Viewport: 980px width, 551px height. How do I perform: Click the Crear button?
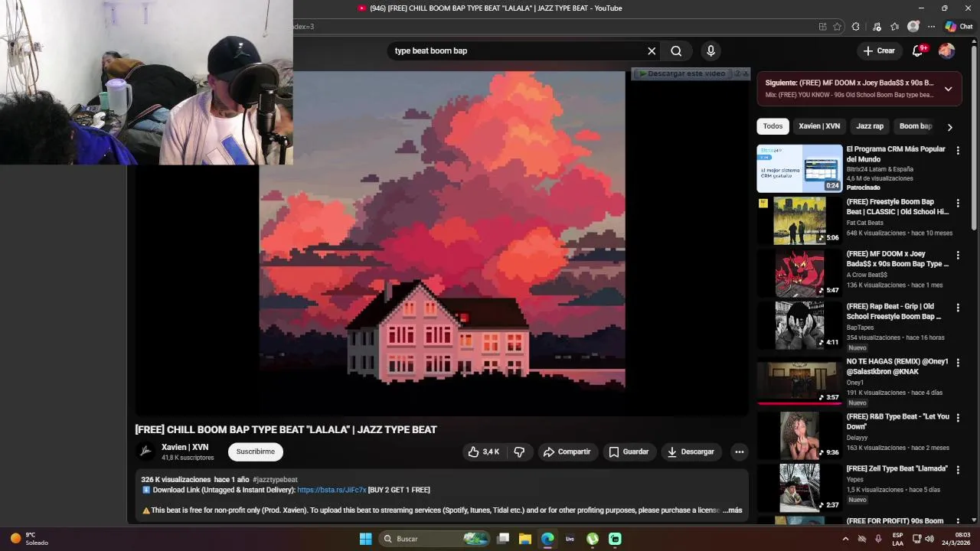879,51
